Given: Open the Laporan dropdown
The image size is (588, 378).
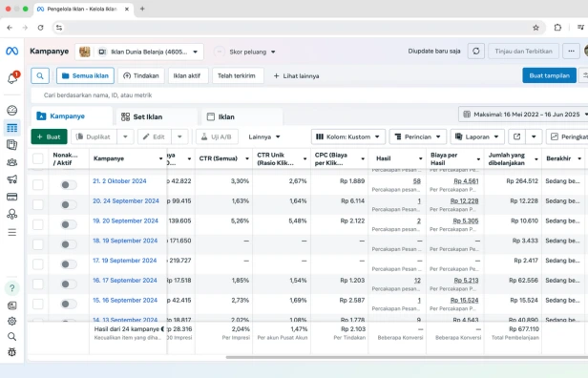Looking at the screenshot, I should point(477,136).
